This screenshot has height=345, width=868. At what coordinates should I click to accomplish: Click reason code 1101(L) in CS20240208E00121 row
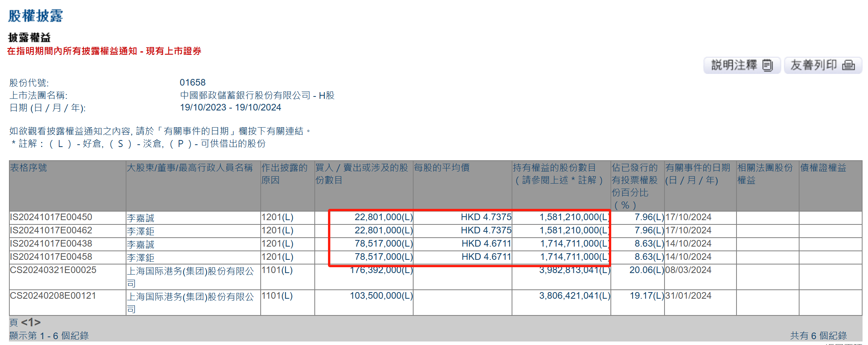click(277, 296)
